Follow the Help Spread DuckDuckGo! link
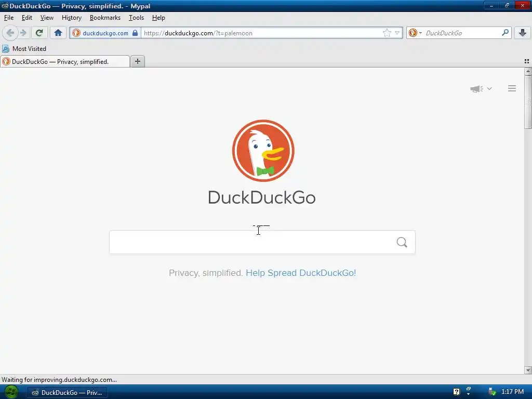532x399 pixels. [301, 273]
